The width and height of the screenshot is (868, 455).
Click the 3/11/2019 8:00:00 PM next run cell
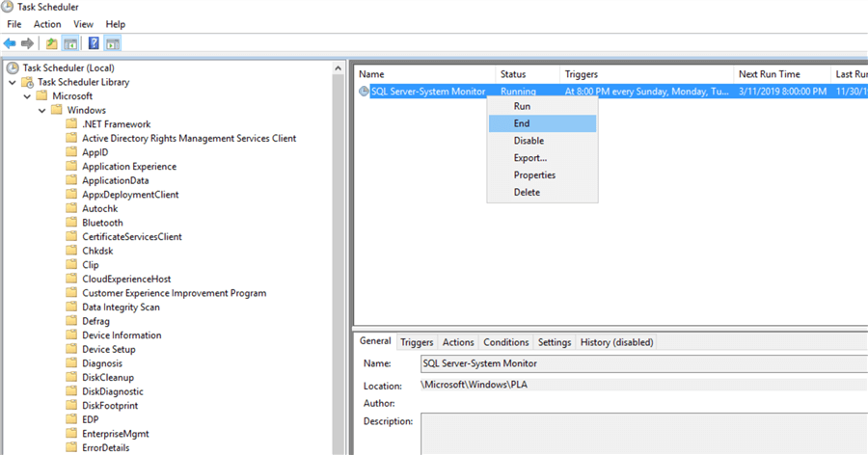coord(782,92)
